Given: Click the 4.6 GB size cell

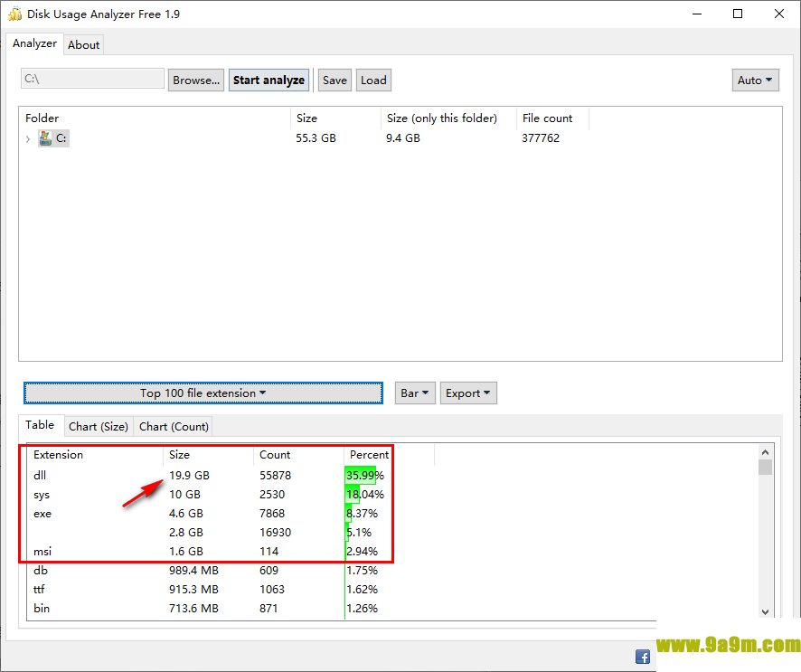Looking at the screenshot, I should [x=186, y=514].
